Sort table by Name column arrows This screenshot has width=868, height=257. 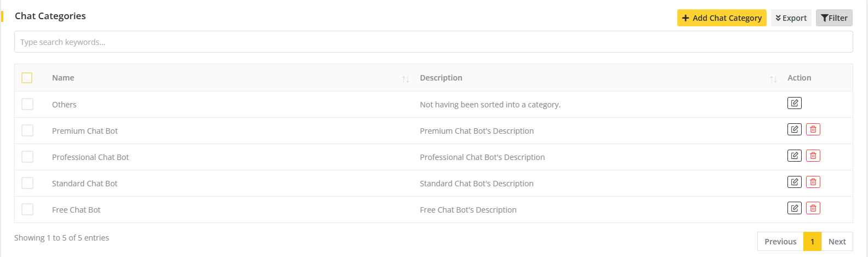406,79
